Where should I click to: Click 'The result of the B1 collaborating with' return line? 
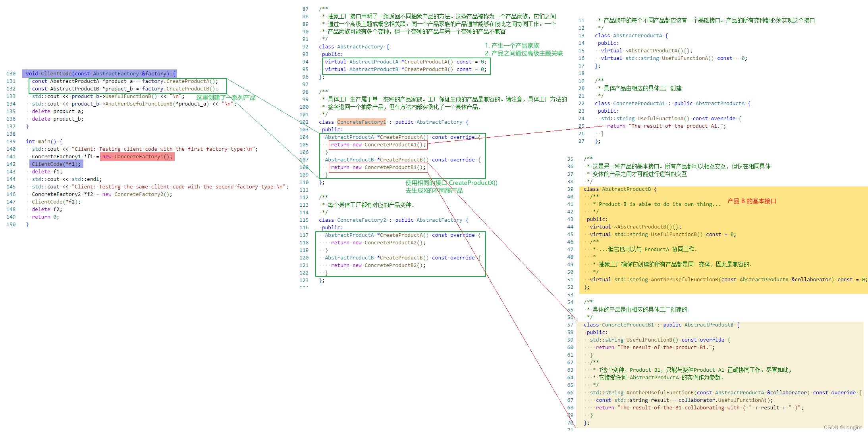pyautogui.click(x=699, y=408)
